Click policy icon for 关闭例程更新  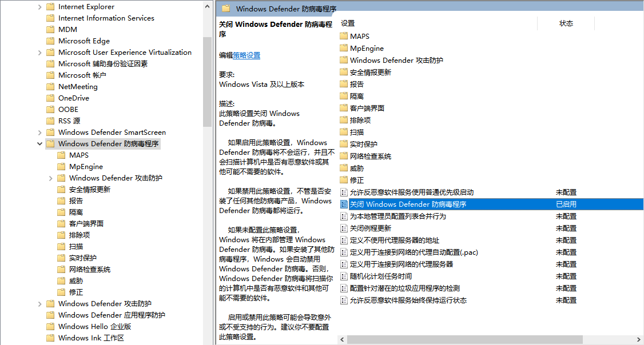tap(344, 228)
